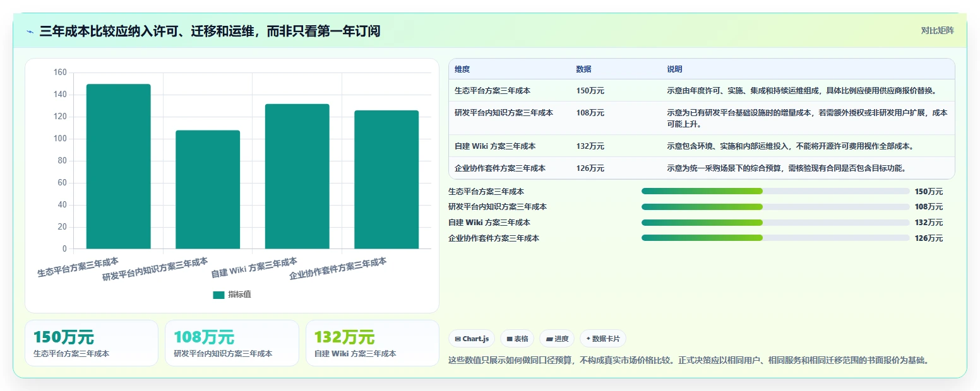Click the progress bar for 生态平台方案三年成本
The height and width of the screenshot is (391, 980).
pos(775,191)
